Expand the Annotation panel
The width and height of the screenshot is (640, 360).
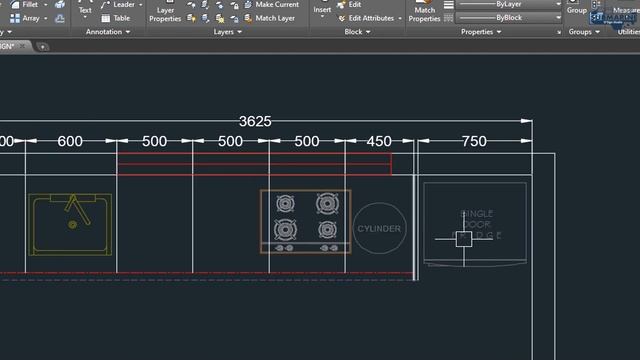pyautogui.click(x=108, y=31)
